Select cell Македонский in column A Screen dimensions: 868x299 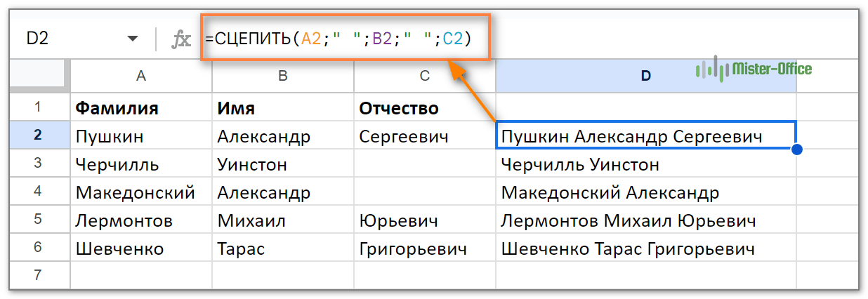[141, 192]
